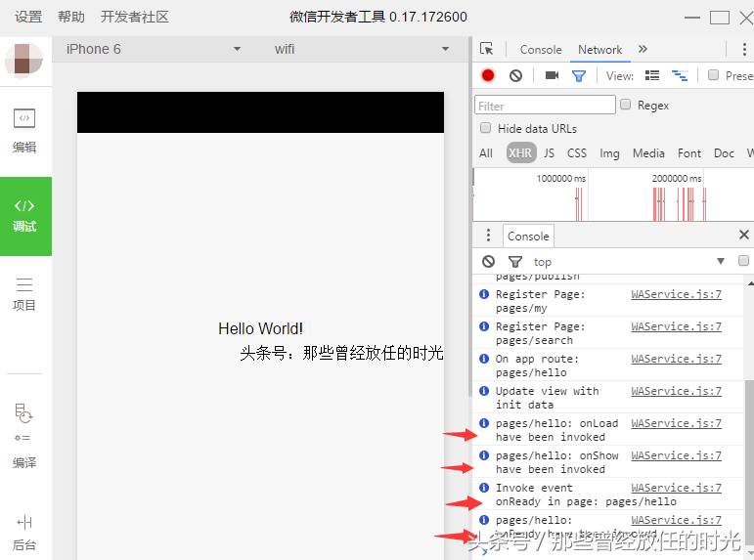Image resolution: width=754 pixels, height=560 pixels.
Task: Click the simulator pane vertical scrollbar
Action: pos(469,216)
